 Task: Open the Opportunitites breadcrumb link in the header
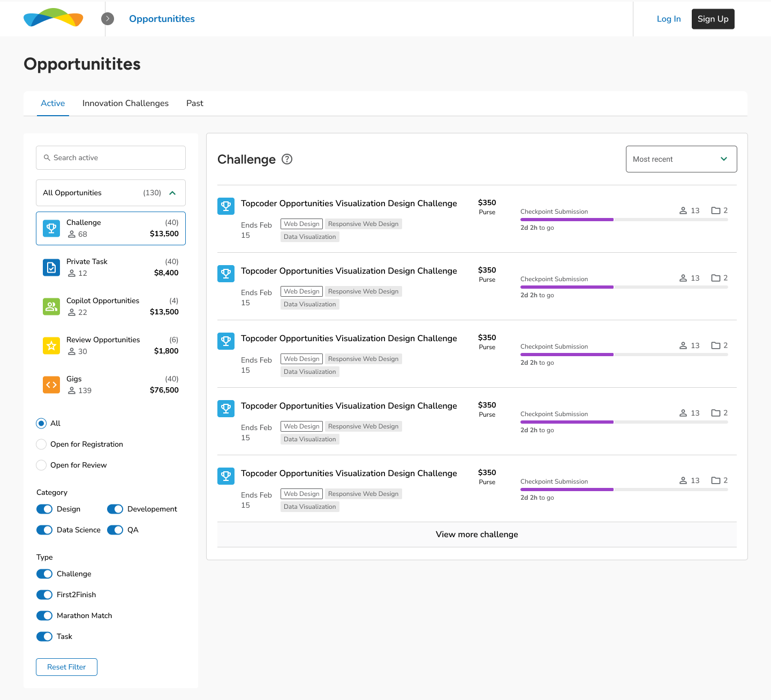click(162, 19)
